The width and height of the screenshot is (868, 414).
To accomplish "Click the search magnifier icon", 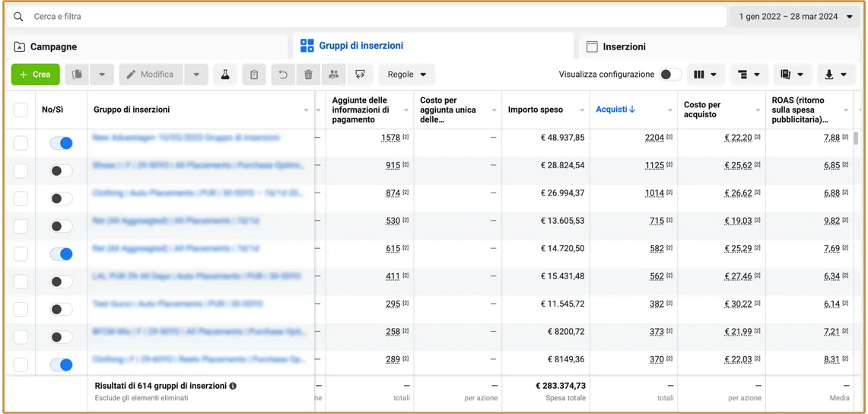I will tap(18, 17).
